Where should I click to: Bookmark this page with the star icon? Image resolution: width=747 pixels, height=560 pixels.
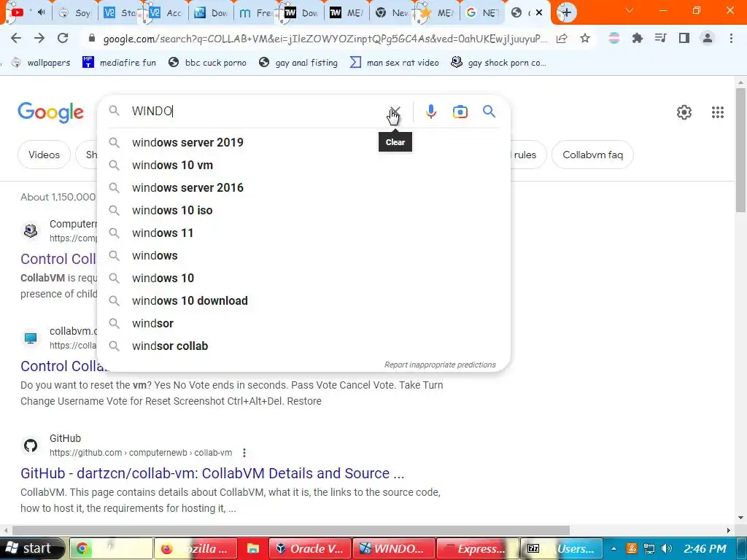click(x=585, y=39)
